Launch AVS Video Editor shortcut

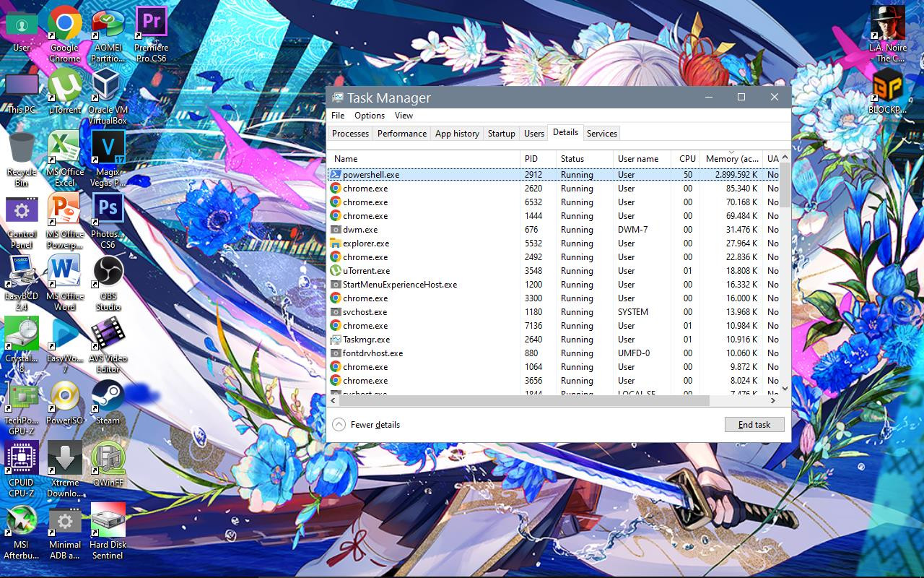pos(108,345)
